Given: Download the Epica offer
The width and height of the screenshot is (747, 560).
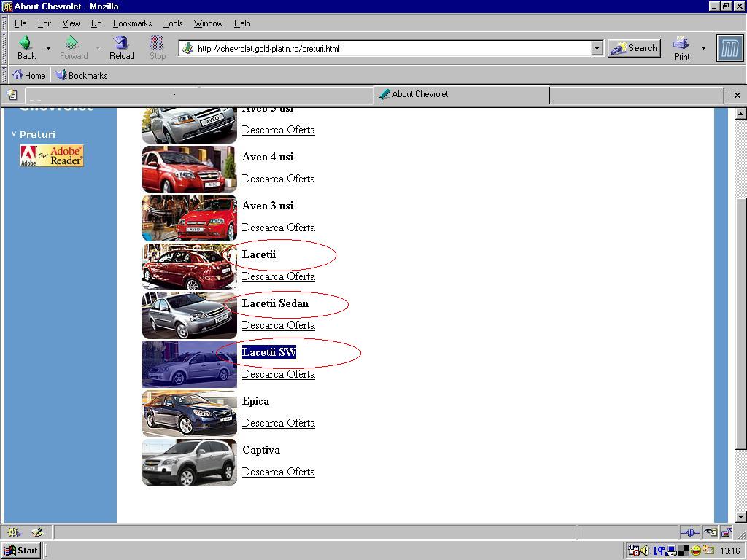Looking at the screenshot, I should [278, 424].
